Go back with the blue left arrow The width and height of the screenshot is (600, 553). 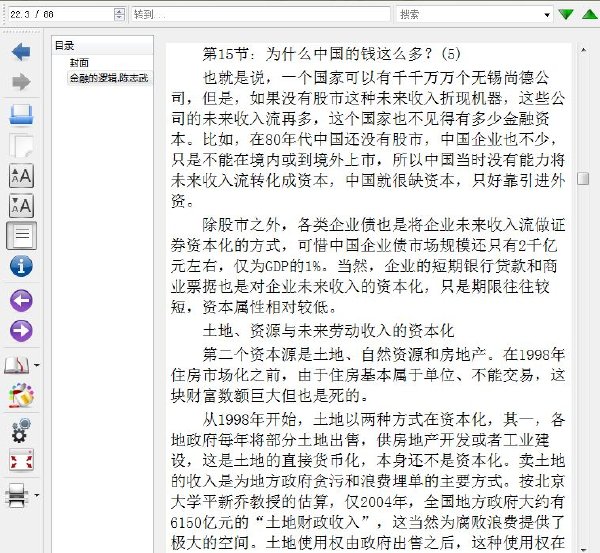(21, 52)
